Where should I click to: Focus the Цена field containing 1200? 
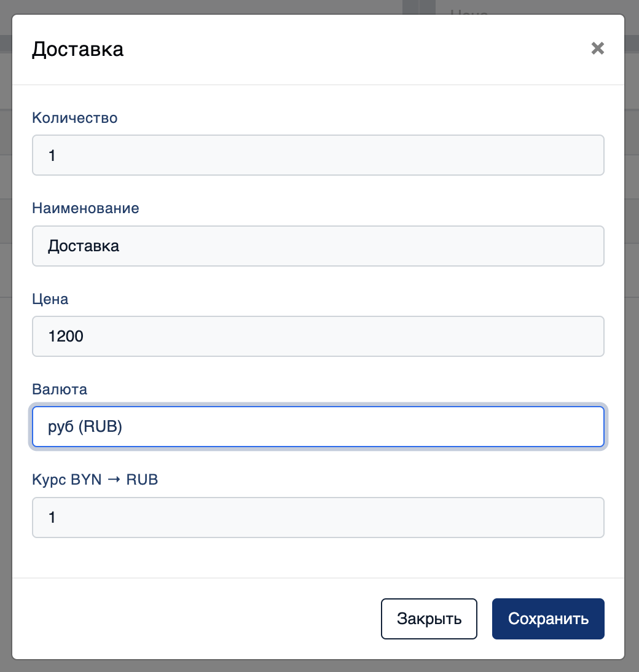pos(318,337)
